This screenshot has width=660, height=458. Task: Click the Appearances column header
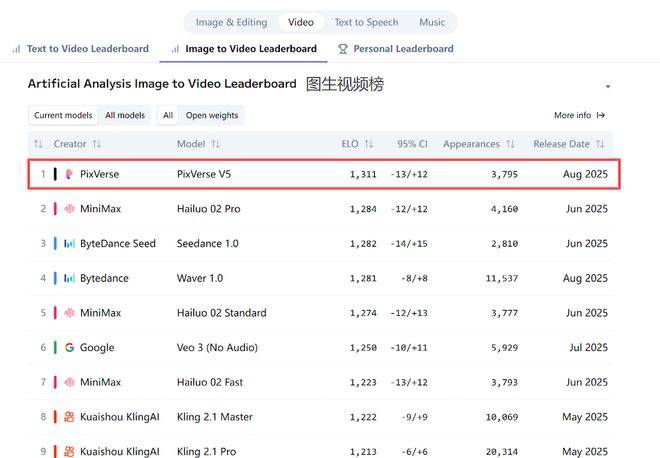(x=471, y=144)
